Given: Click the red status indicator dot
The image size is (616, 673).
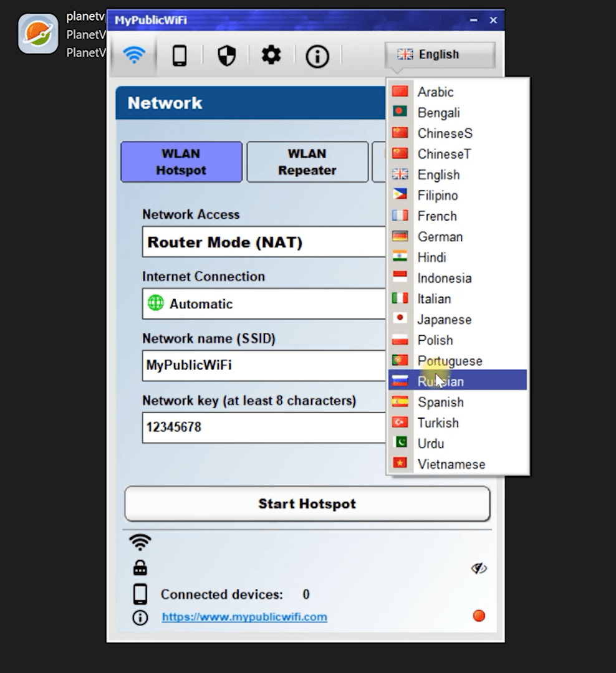Looking at the screenshot, I should pos(479,616).
